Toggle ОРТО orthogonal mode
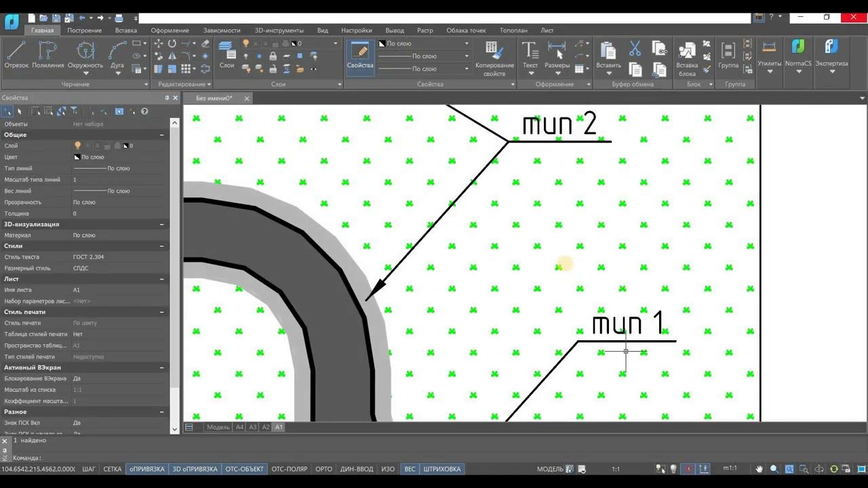 pyautogui.click(x=324, y=469)
